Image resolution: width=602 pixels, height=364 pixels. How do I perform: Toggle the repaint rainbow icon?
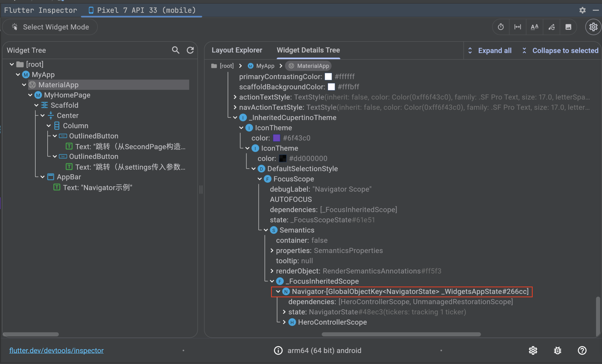(551, 27)
